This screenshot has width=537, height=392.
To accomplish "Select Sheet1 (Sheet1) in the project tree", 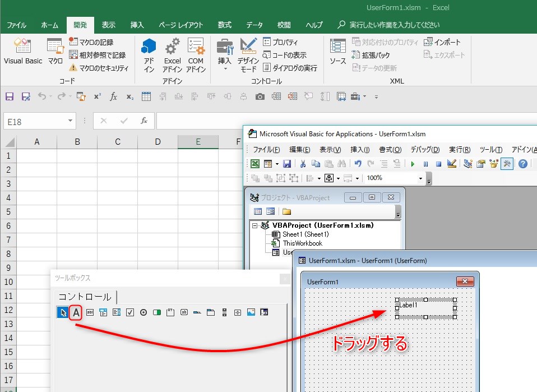I will click(x=305, y=234).
